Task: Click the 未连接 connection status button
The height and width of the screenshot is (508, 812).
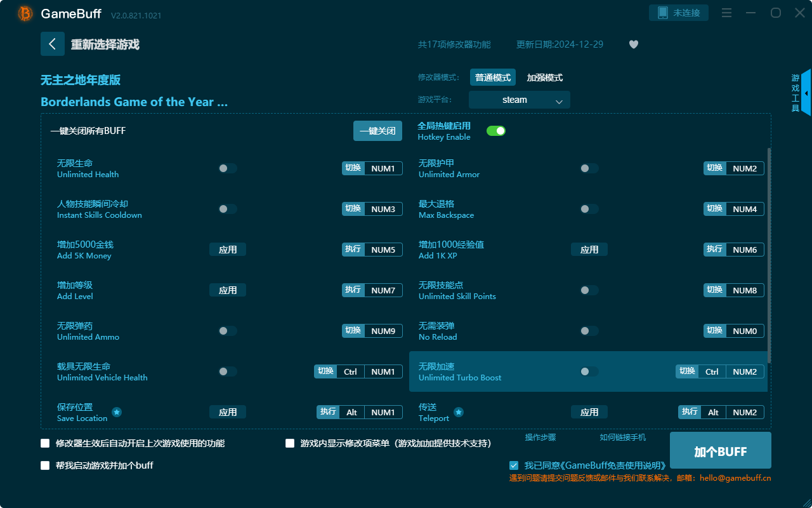Action: pyautogui.click(x=679, y=13)
